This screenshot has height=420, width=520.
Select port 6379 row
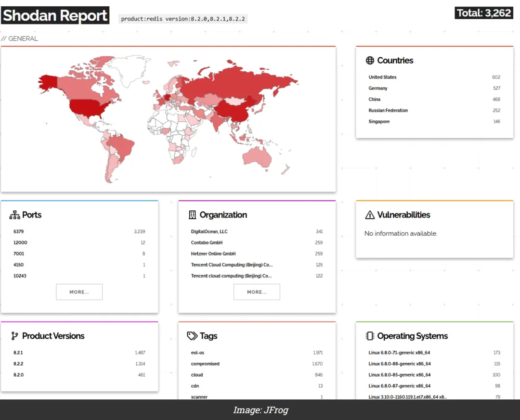coord(79,231)
